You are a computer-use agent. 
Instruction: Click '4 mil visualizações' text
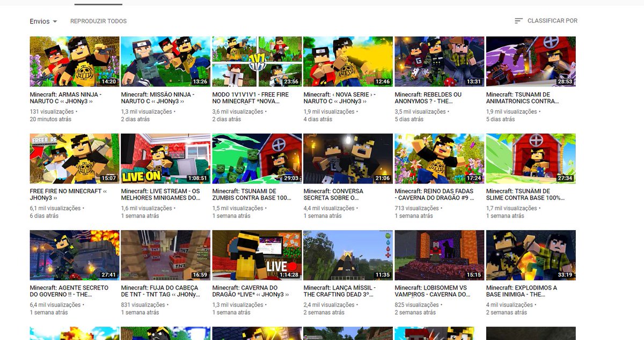509,305
